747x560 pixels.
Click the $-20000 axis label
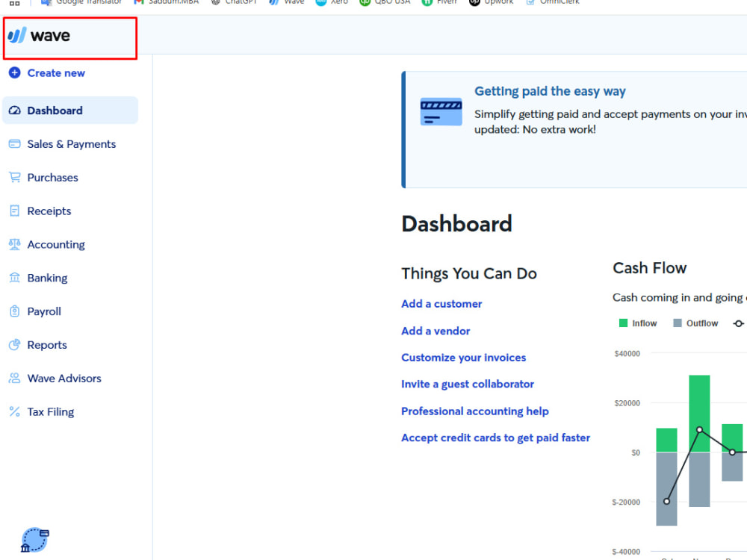(626, 503)
